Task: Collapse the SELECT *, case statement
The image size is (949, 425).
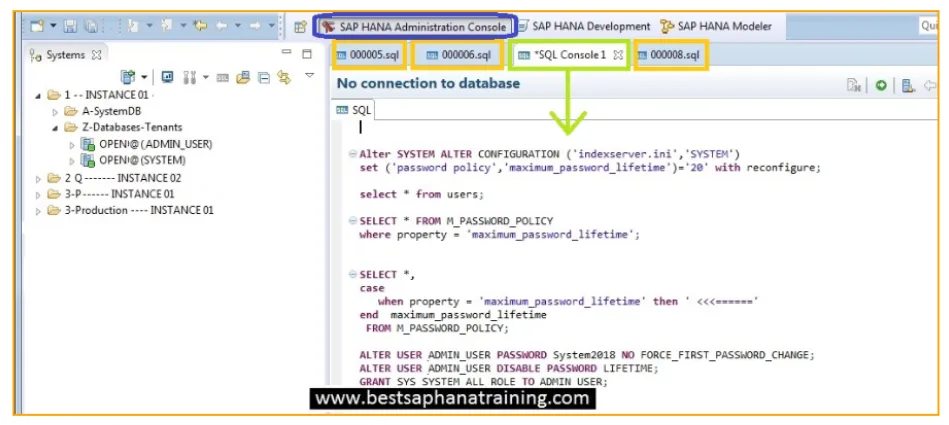Action: tap(352, 274)
